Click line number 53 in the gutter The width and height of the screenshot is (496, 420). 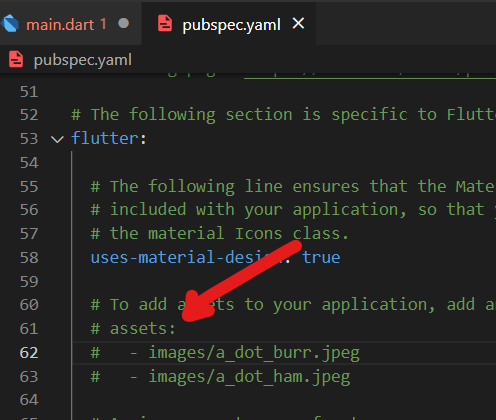click(29, 139)
